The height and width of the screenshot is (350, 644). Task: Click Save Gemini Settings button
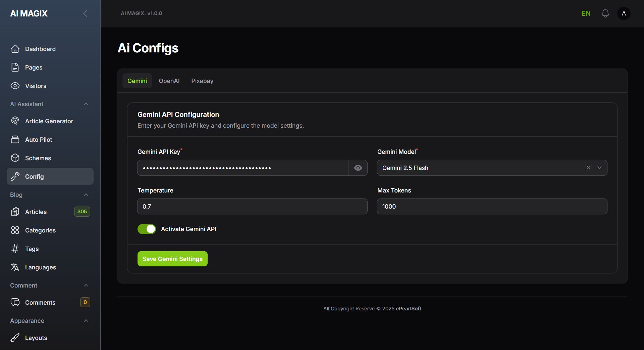coord(172,259)
